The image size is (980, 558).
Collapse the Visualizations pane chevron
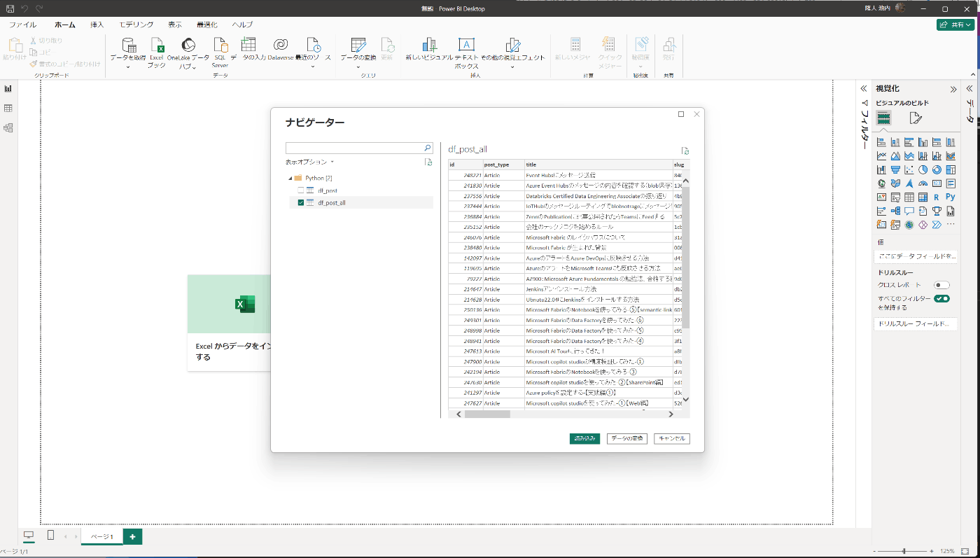pos(953,89)
